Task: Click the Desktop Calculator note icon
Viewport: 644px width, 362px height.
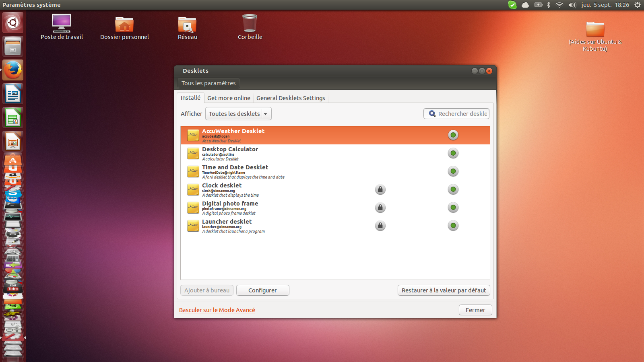Action: click(193, 154)
